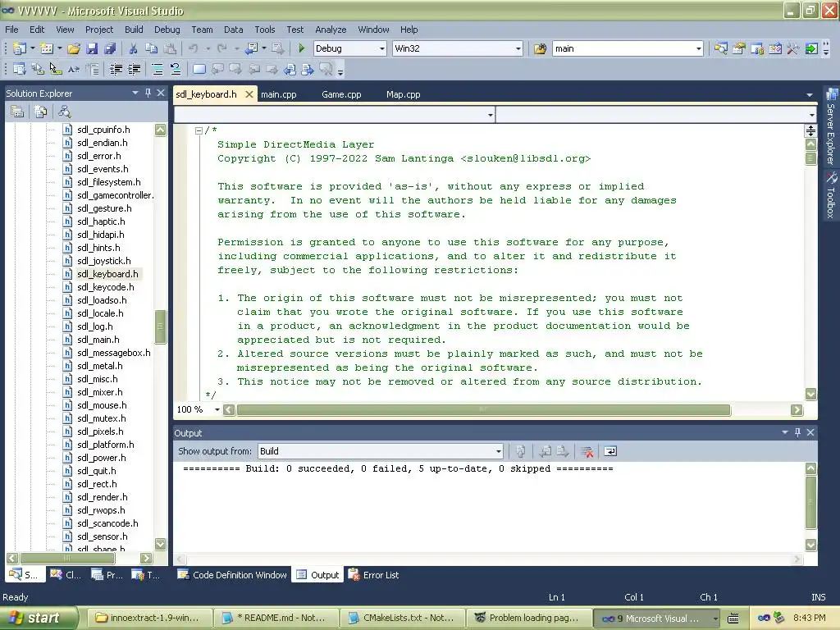This screenshot has width=840, height=630.
Task: Switch to the Map.cpp tab
Action: pos(403,94)
